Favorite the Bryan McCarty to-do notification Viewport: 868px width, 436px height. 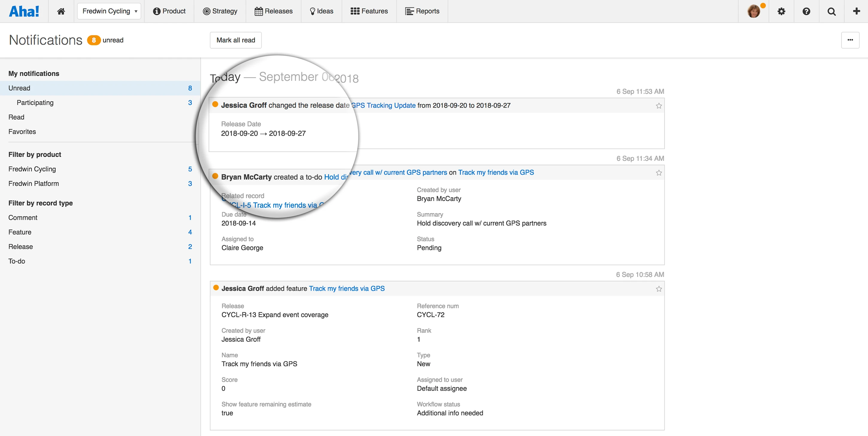coord(658,173)
